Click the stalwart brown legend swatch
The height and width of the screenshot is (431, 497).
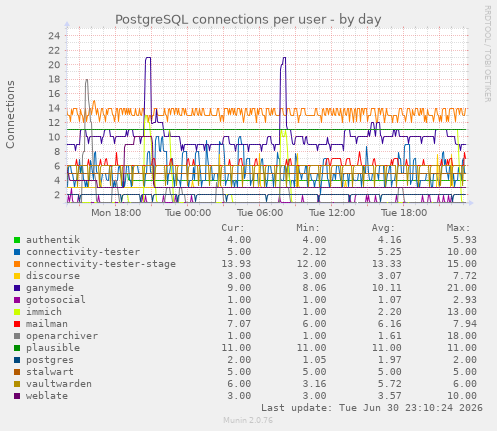(17, 372)
